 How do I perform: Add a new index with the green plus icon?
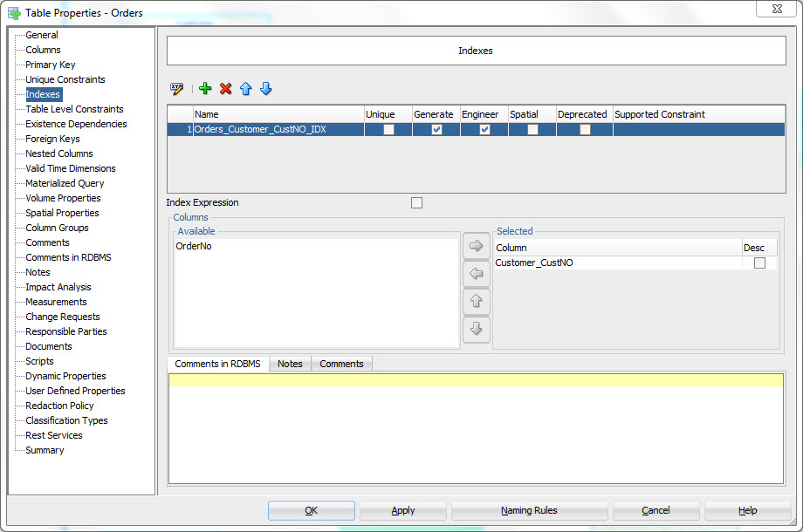point(205,88)
